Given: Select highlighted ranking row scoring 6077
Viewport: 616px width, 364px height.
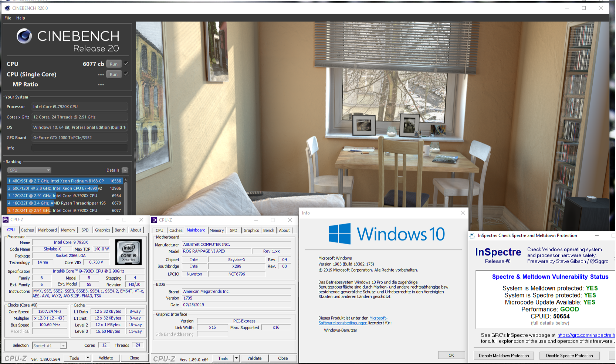Looking at the screenshot, I should [64, 211].
